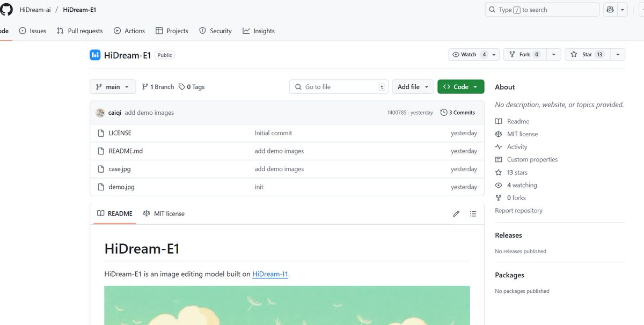Viewport: 644px width, 325px height.
Task: Open the Add file dropdown
Action: [x=413, y=87]
